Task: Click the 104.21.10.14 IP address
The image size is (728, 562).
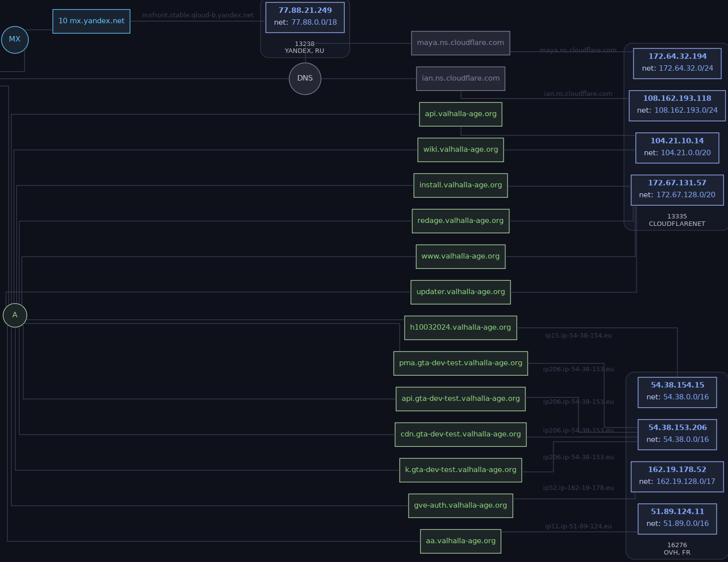Action: (x=677, y=141)
